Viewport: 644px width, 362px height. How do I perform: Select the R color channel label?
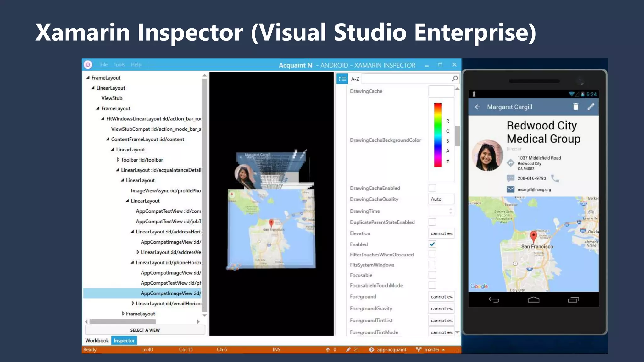click(x=447, y=121)
